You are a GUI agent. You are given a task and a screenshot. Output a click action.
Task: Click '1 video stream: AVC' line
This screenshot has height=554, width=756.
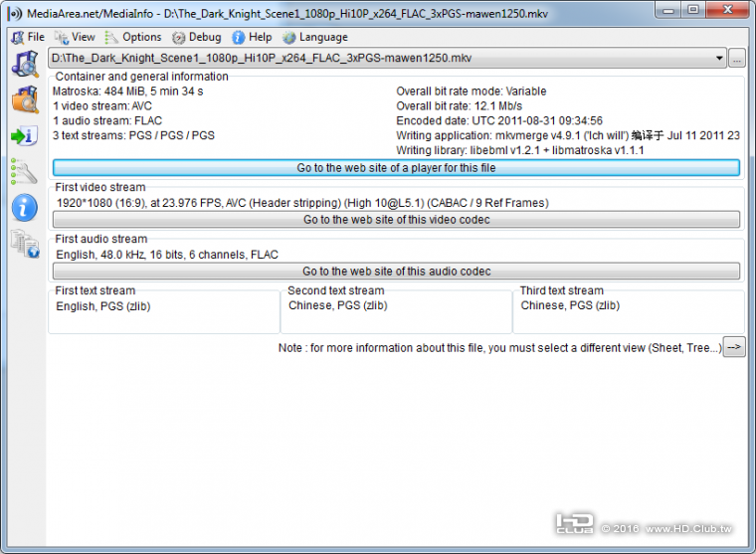pyautogui.click(x=102, y=106)
